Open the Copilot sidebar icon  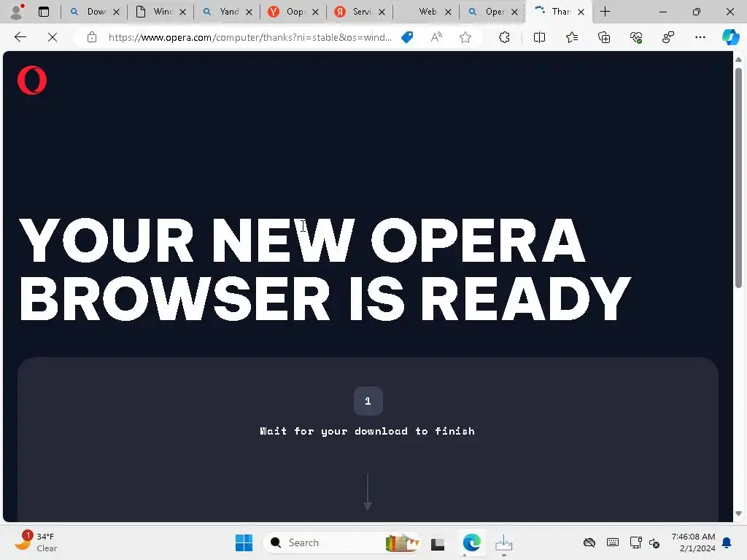tap(730, 37)
